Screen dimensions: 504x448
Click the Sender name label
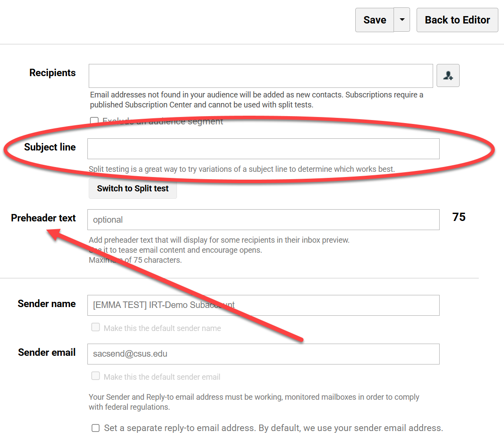47,304
